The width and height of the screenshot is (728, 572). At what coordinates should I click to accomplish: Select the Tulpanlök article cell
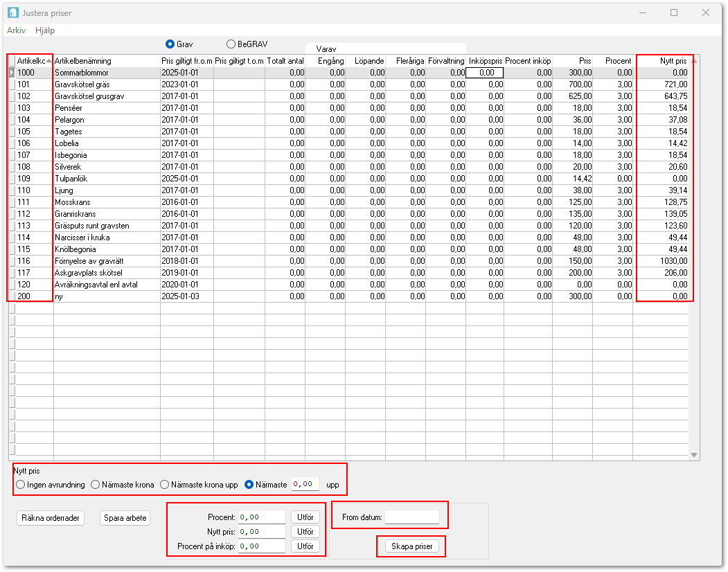click(x=107, y=178)
